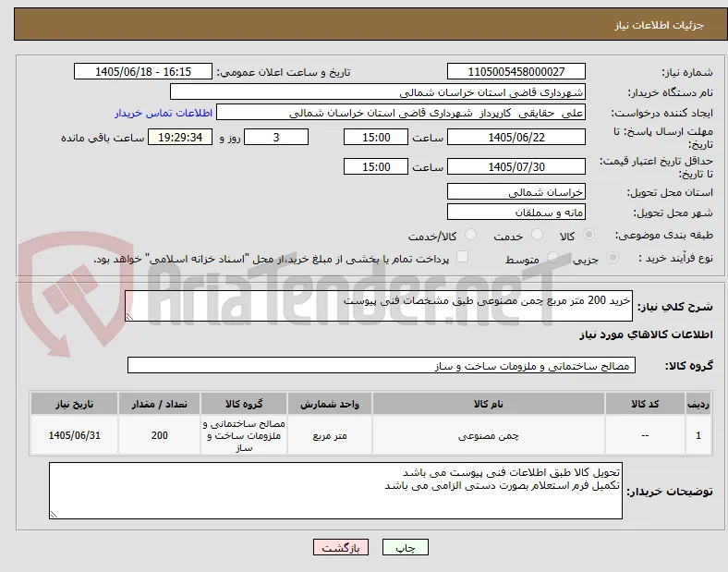Click the quantity cell 200
This screenshot has width=728, height=572.
click(159, 435)
